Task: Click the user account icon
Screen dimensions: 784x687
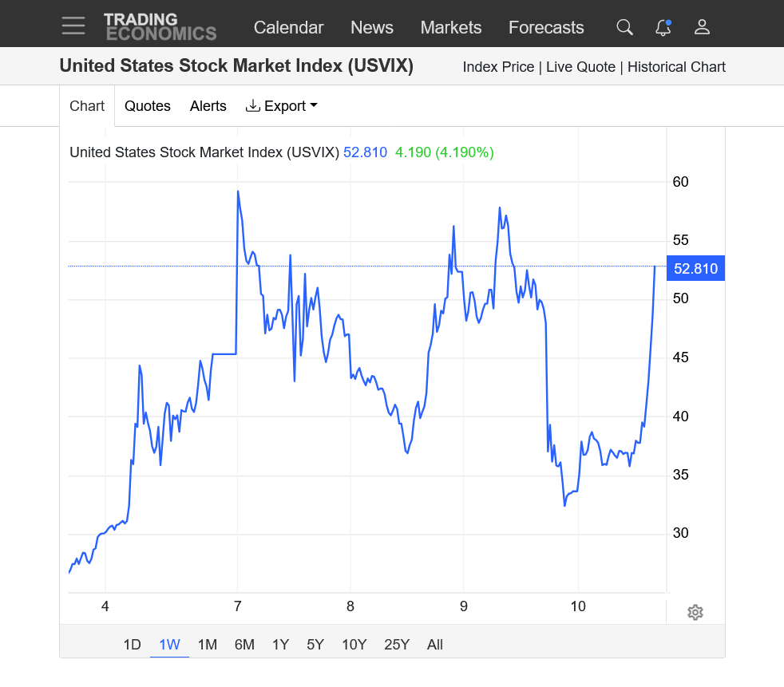Action: (702, 27)
